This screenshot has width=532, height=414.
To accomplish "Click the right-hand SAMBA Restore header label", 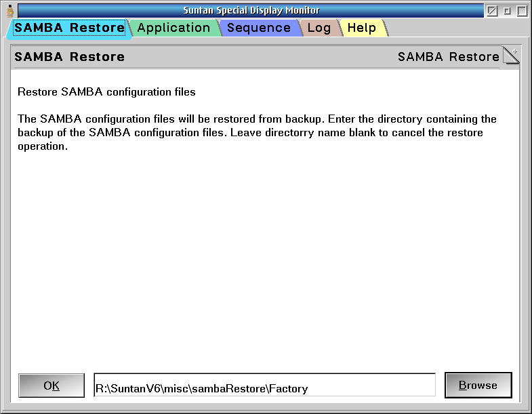I will 449,57.
